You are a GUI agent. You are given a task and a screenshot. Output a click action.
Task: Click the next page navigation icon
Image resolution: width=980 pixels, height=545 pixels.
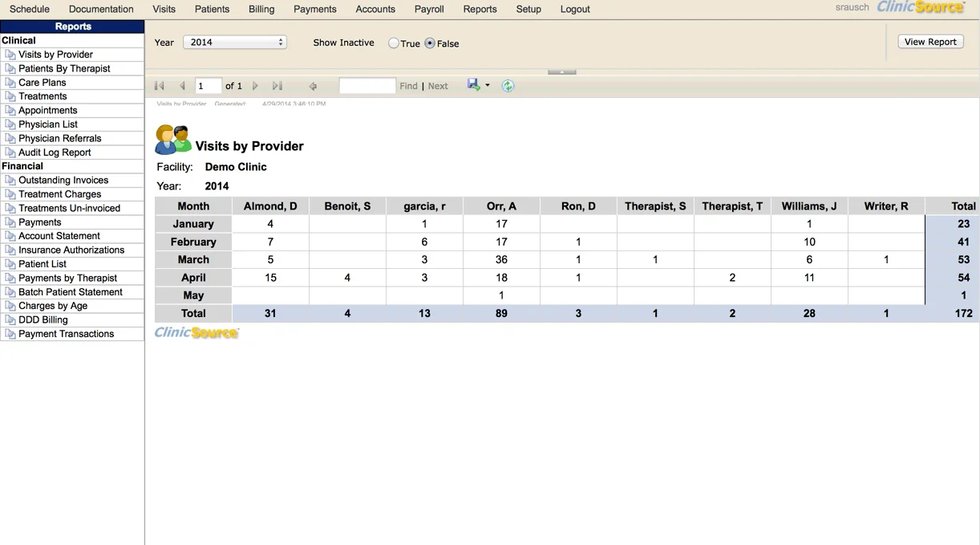pos(254,85)
